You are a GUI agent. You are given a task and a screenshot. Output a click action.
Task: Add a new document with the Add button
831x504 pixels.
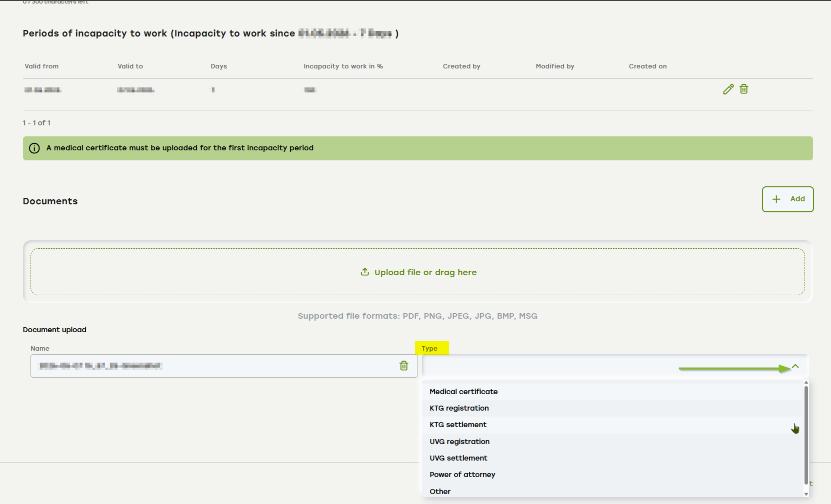pyautogui.click(x=787, y=199)
